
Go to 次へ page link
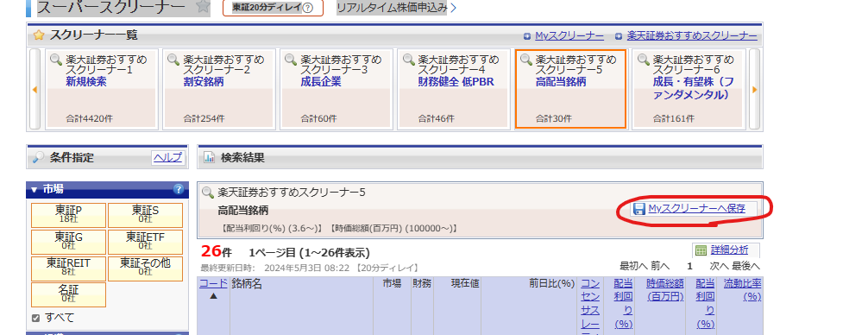point(720,266)
